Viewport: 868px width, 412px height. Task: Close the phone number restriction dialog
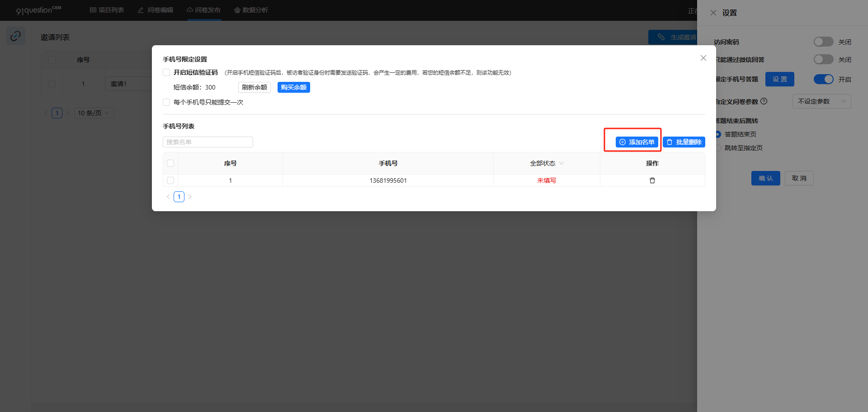[x=703, y=58]
